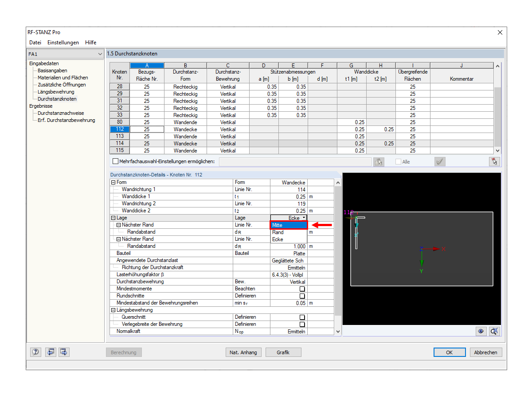Click the Nat. Anhang button

[x=243, y=352]
